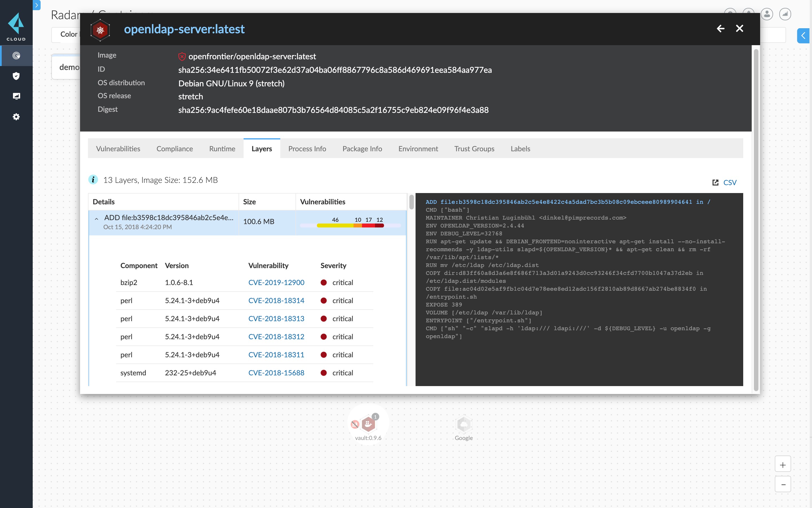Viewport: 812px width, 508px height.
Task: Click the Digest sha256 value
Action: coord(333,110)
